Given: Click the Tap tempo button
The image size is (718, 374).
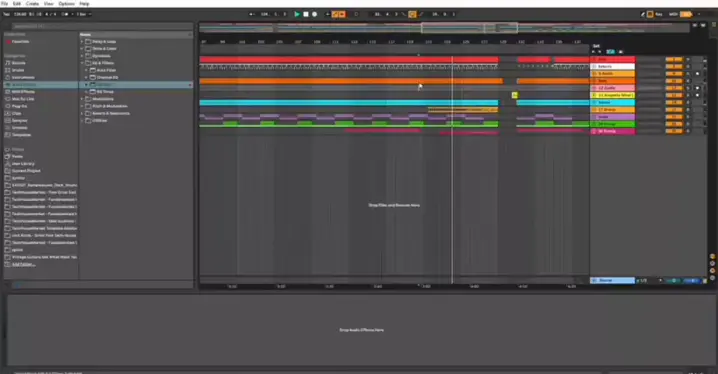Looking at the screenshot, I should point(6,14).
